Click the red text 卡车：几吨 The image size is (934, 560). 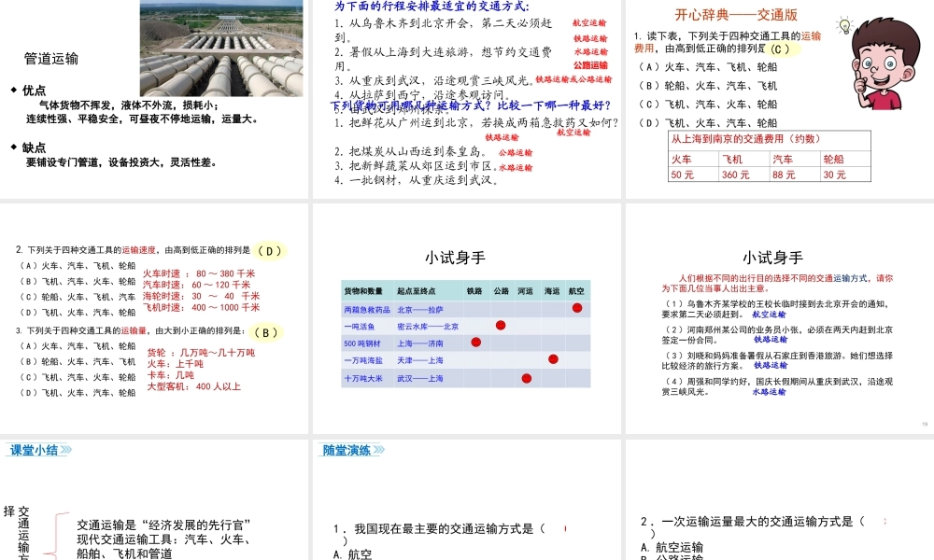click(x=170, y=375)
